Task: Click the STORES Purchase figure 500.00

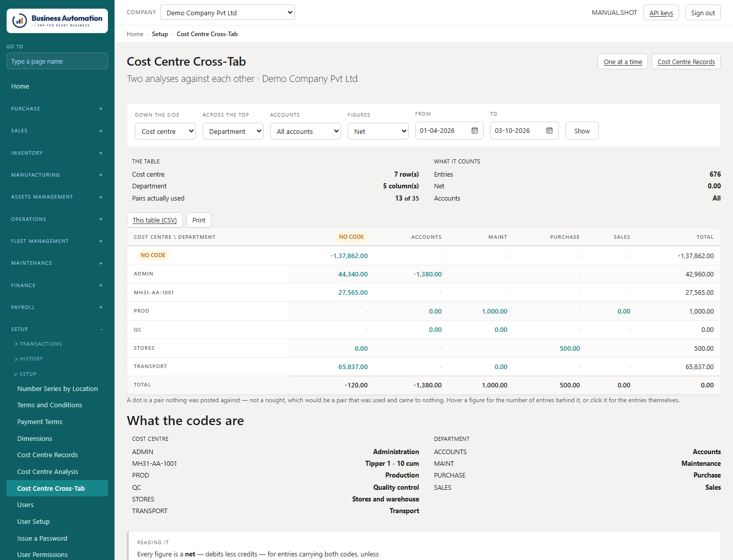Action: (570, 349)
